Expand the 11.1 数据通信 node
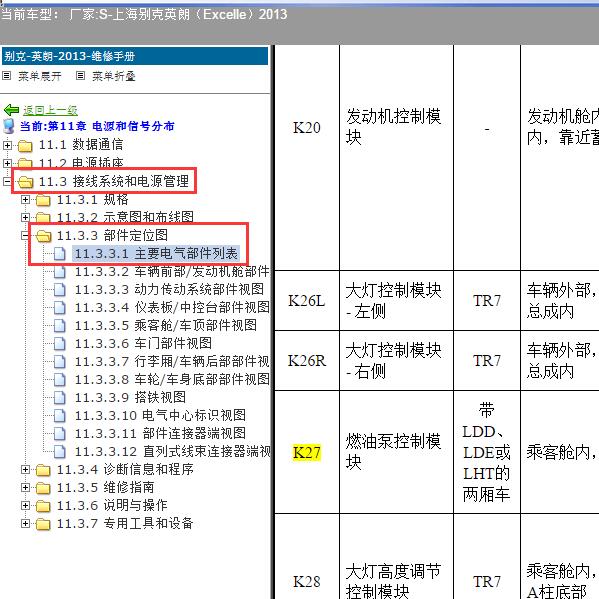This screenshot has width=599, height=599. [7, 145]
